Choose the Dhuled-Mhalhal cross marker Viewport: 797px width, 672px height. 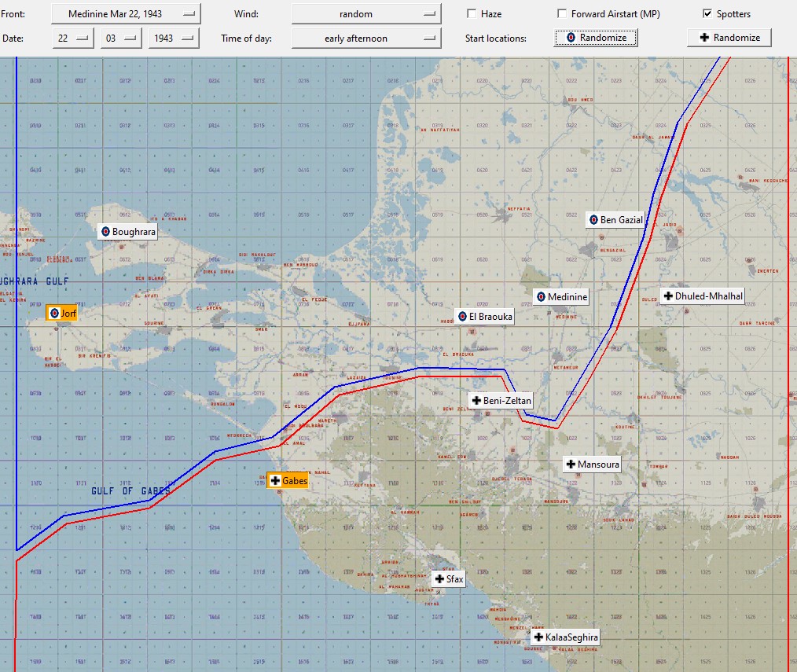(703, 296)
